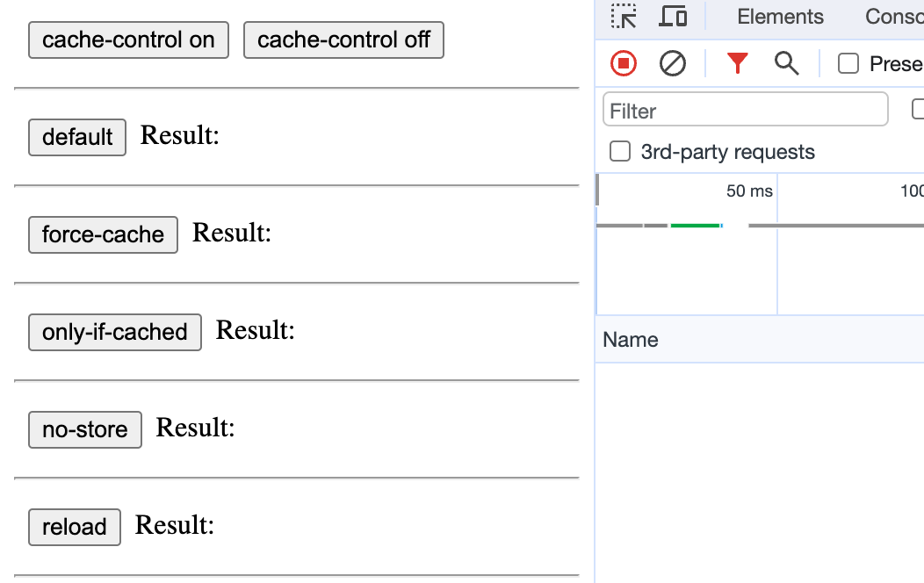Viewport: 924px width, 583px height.
Task: Select the inspect element picker icon
Action: tap(624, 17)
